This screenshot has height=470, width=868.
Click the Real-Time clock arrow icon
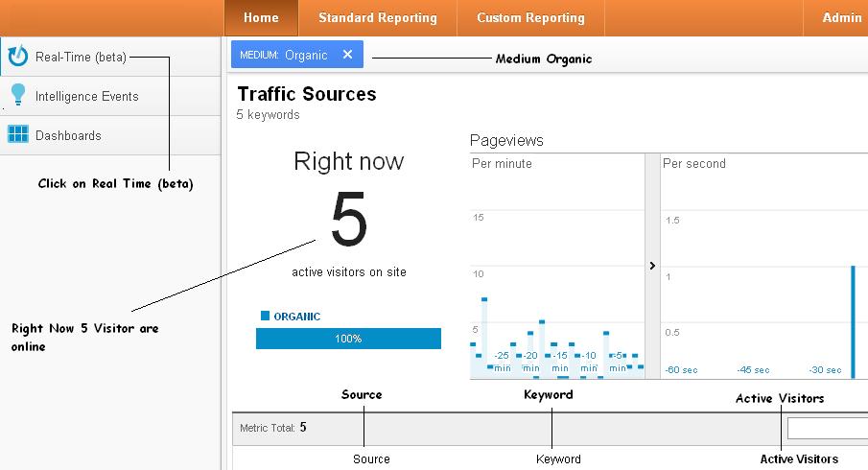pos(17,56)
